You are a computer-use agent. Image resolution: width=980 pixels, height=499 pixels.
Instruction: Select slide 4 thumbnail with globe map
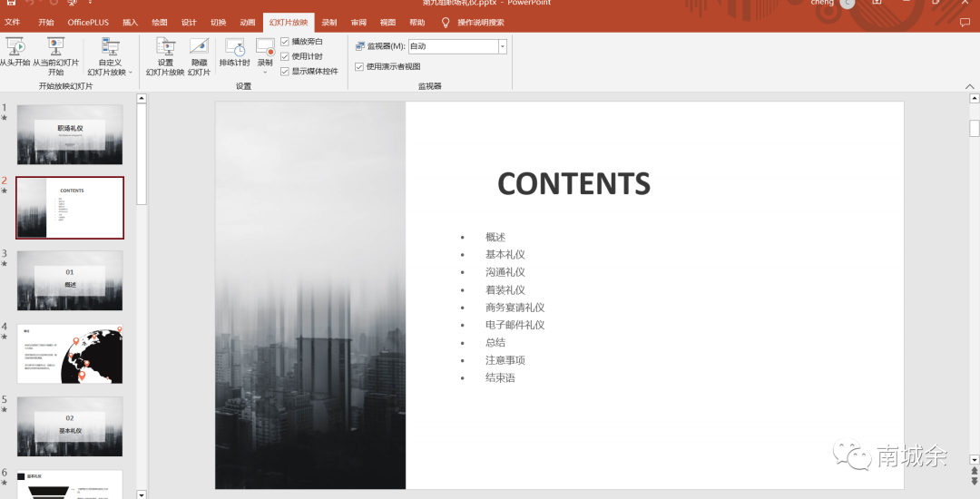tap(70, 353)
